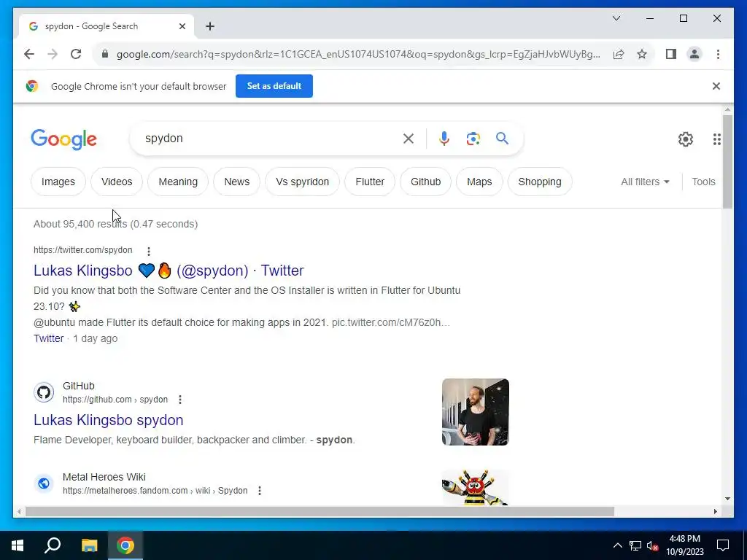747x560 pixels.
Task: Search by voice microphone icon
Action: click(444, 139)
